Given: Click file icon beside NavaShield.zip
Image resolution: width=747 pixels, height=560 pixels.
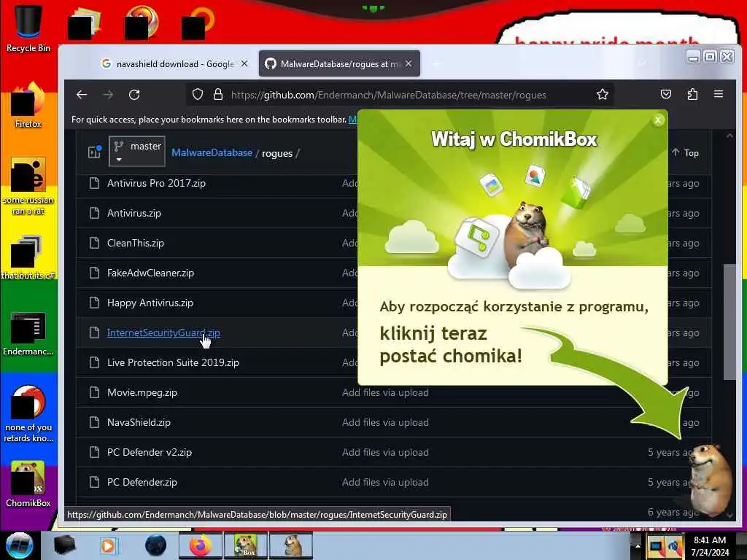Looking at the screenshot, I should click(94, 422).
